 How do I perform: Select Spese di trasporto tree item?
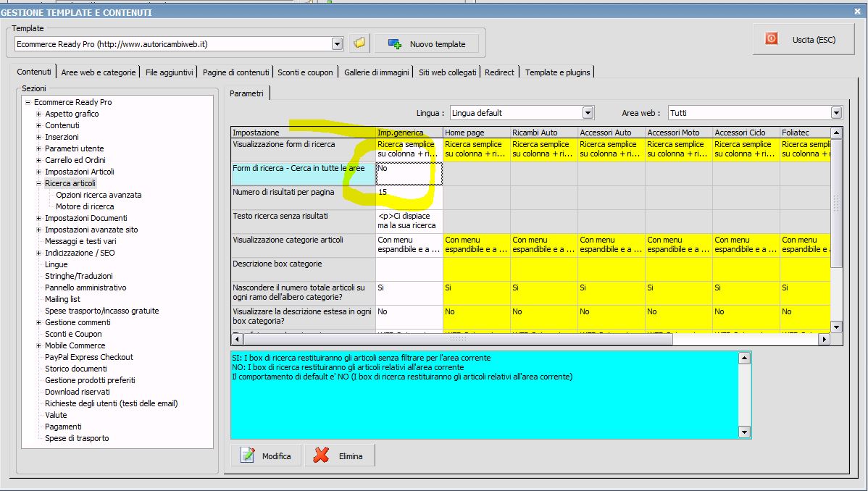pyautogui.click(x=76, y=438)
